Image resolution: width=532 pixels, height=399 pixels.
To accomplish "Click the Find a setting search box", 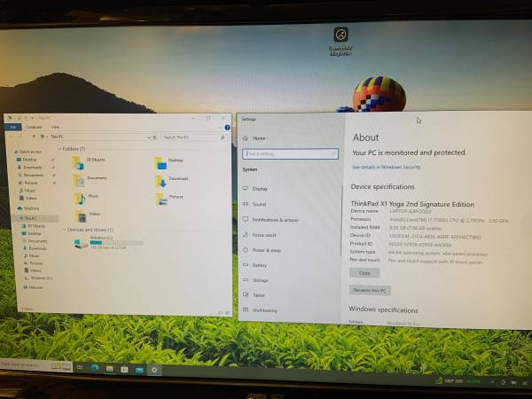I will 291,153.
